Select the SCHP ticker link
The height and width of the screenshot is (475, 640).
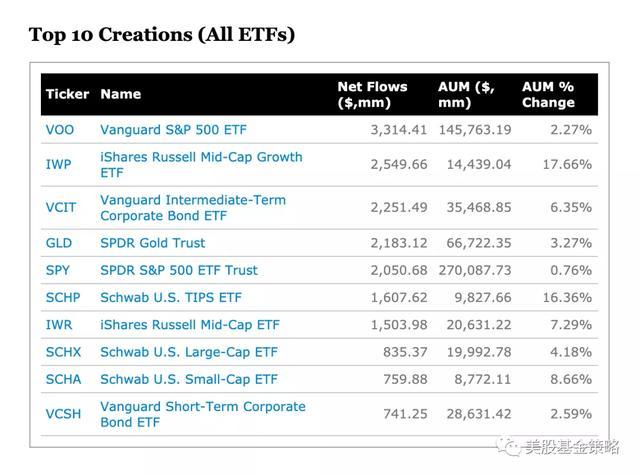point(62,297)
